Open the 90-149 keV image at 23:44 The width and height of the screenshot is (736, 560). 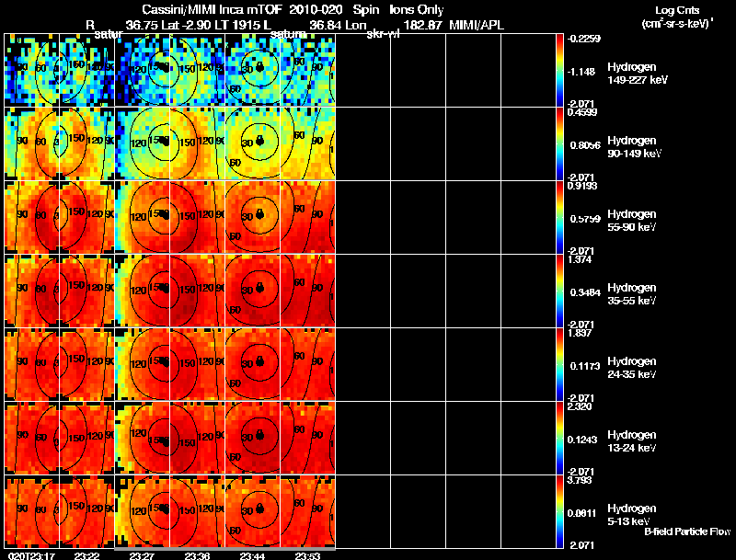pyautogui.click(x=252, y=143)
